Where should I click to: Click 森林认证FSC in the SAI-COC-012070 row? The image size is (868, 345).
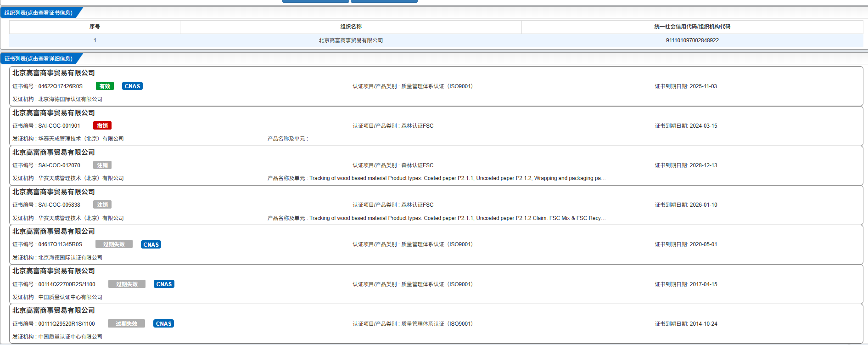(x=417, y=165)
